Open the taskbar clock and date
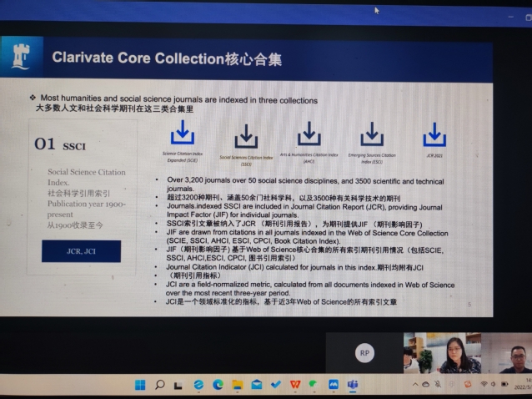Image resolution: width=532 pixels, height=399 pixels. coord(523,384)
